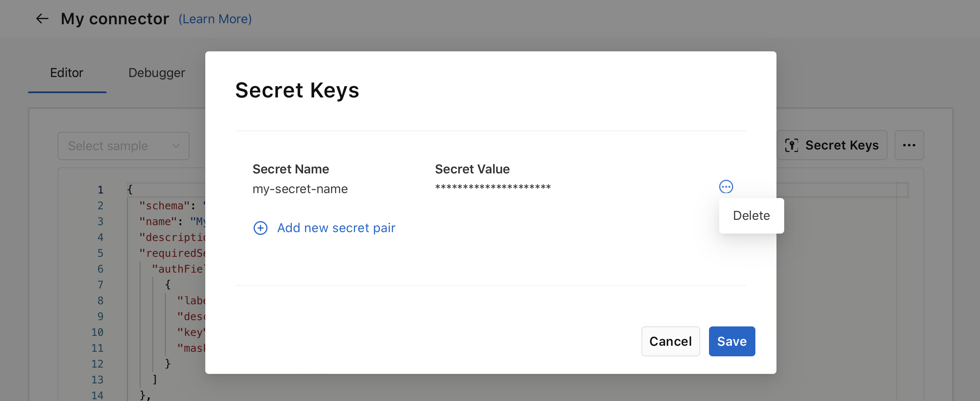980x401 pixels.
Task: Click the add new secret pair icon
Action: click(259, 227)
